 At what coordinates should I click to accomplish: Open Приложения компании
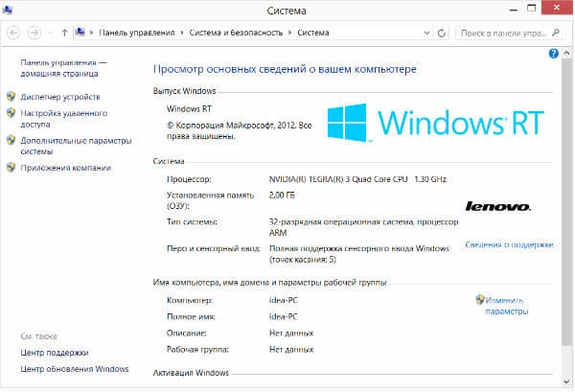[x=65, y=168]
